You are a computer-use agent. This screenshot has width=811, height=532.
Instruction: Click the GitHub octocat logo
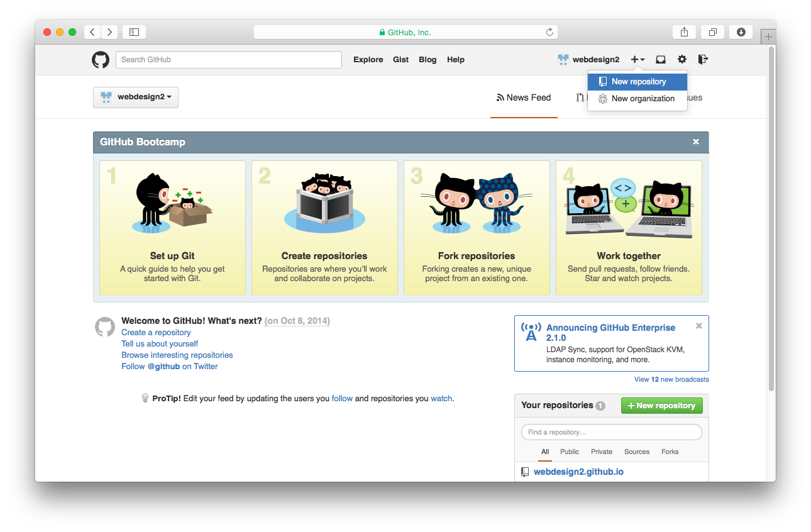pos(100,59)
